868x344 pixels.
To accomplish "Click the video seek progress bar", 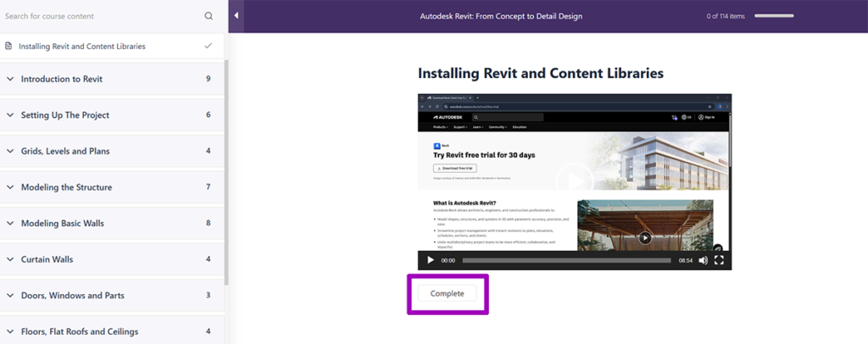I will click(x=566, y=260).
